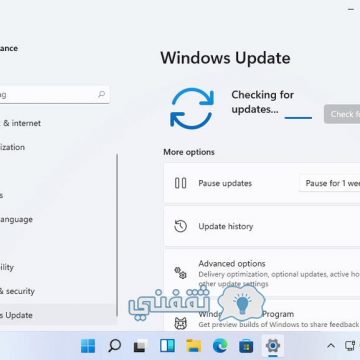360x360 pixels.
Task: Click the Windows Insider Program cat icon
Action: [180, 323]
